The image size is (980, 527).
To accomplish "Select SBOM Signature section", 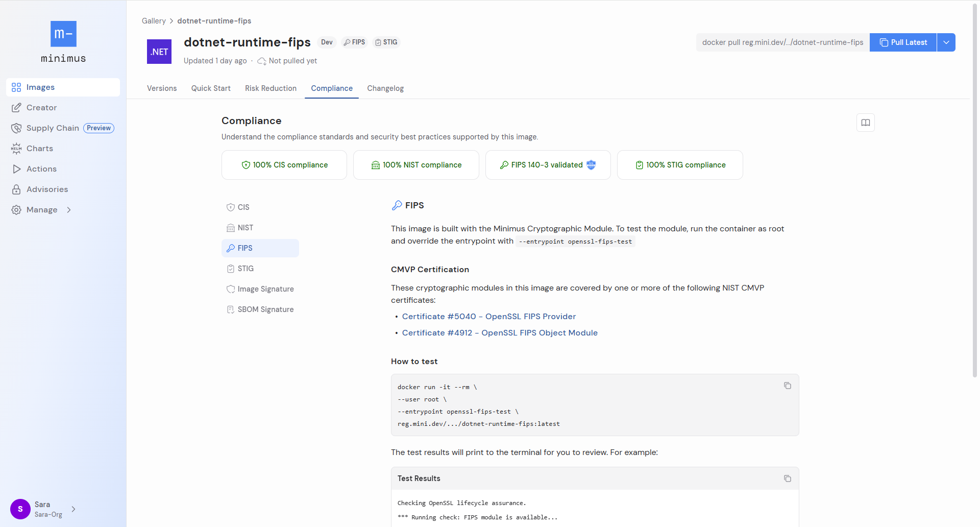I will 260,309.
